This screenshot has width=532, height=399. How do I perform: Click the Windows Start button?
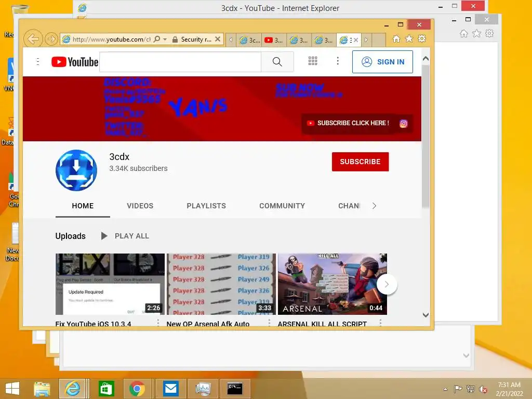(12, 389)
